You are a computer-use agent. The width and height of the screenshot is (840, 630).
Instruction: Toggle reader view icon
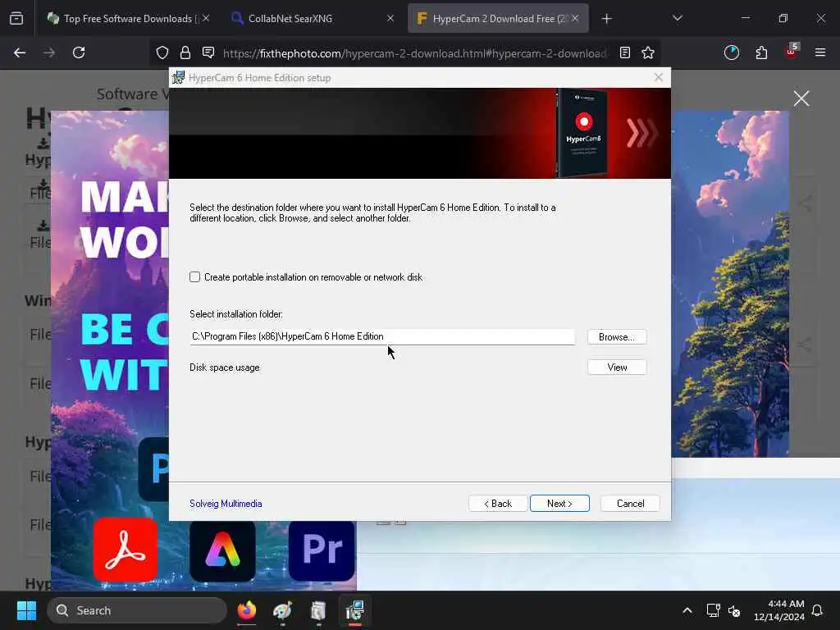point(624,52)
